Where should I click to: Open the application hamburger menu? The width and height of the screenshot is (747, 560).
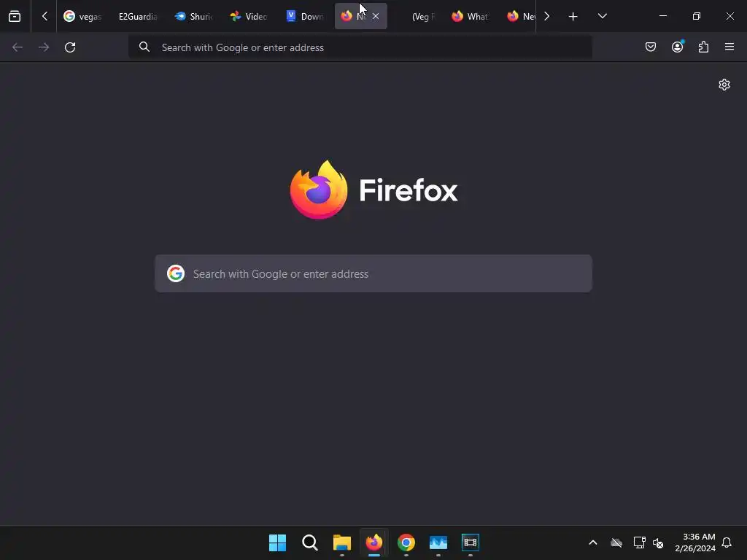(729, 47)
